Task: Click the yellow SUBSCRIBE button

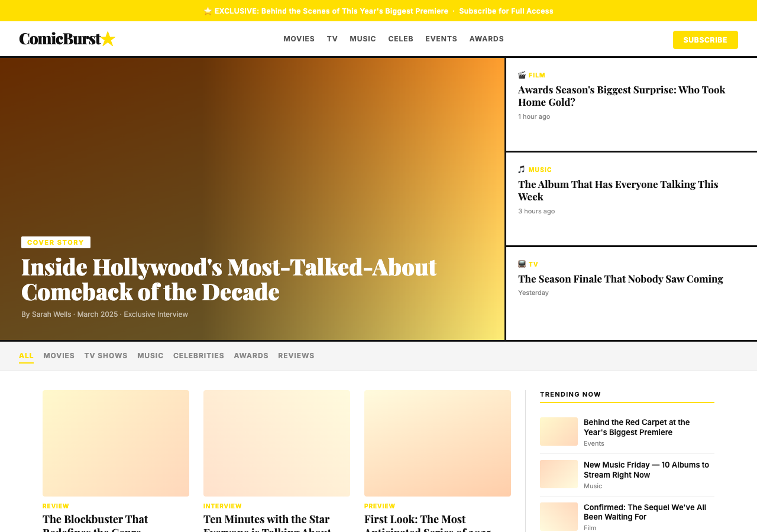Action: coord(705,40)
